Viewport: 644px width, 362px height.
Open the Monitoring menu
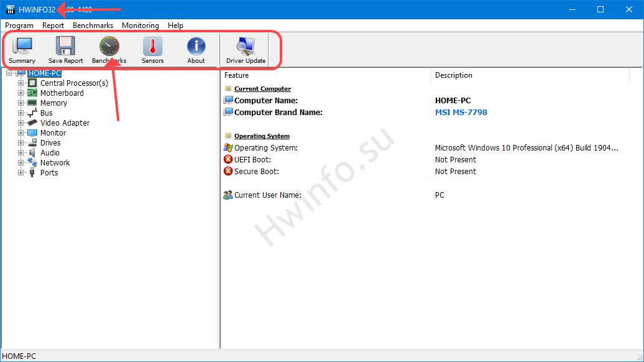click(140, 26)
